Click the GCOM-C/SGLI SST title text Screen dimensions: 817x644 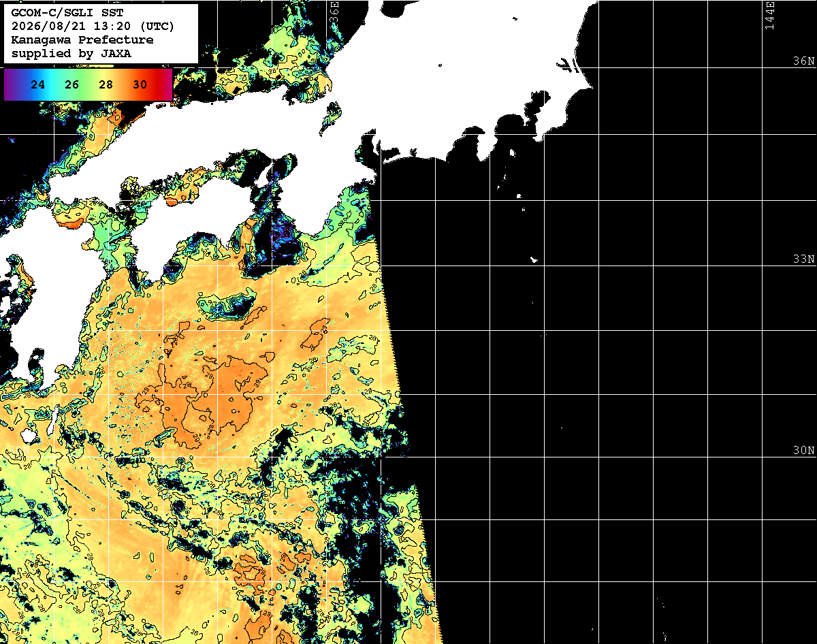click(x=67, y=13)
